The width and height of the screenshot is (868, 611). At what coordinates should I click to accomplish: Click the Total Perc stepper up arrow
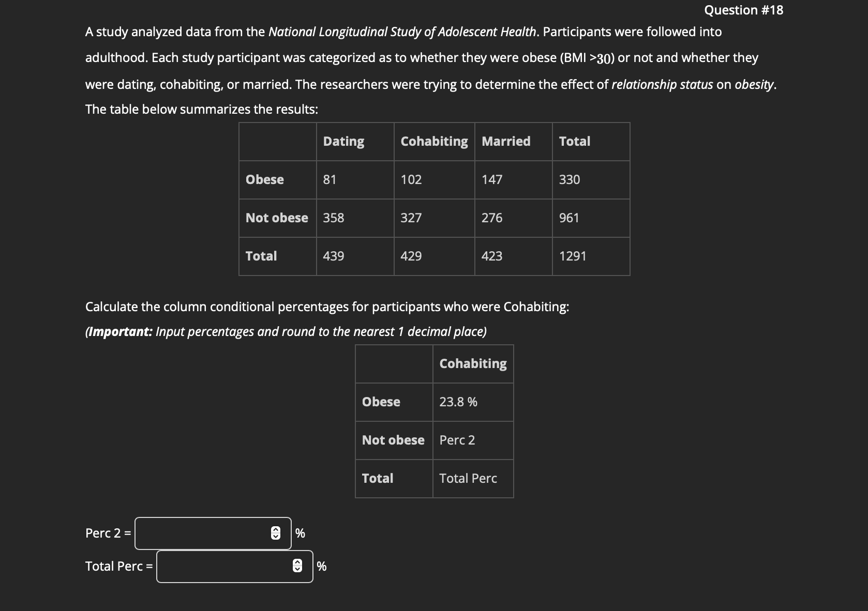click(x=298, y=563)
